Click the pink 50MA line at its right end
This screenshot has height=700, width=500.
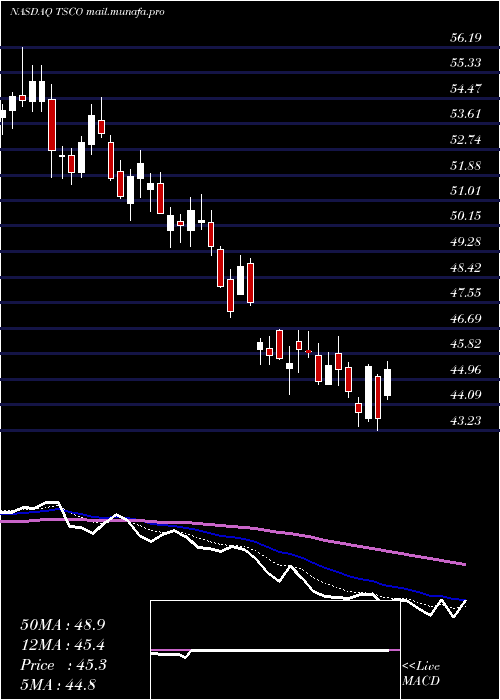coord(464,565)
